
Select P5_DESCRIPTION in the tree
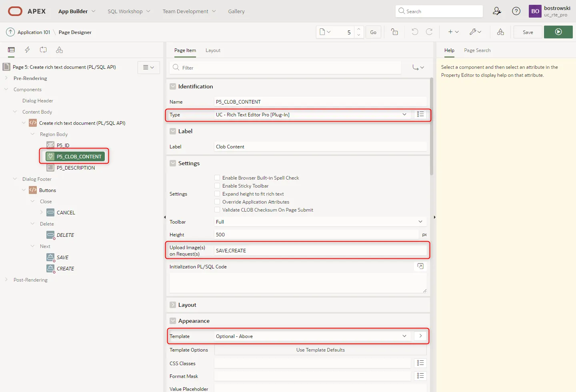76,168
